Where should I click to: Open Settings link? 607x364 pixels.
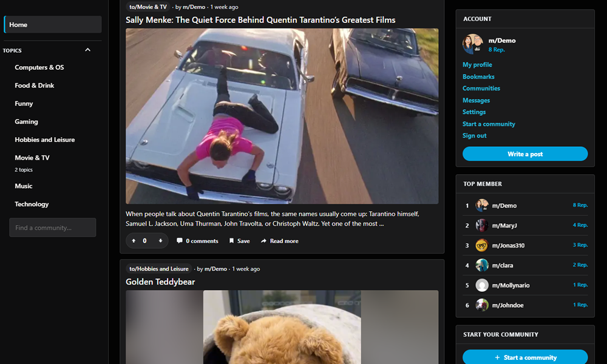(x=474, y=112)
